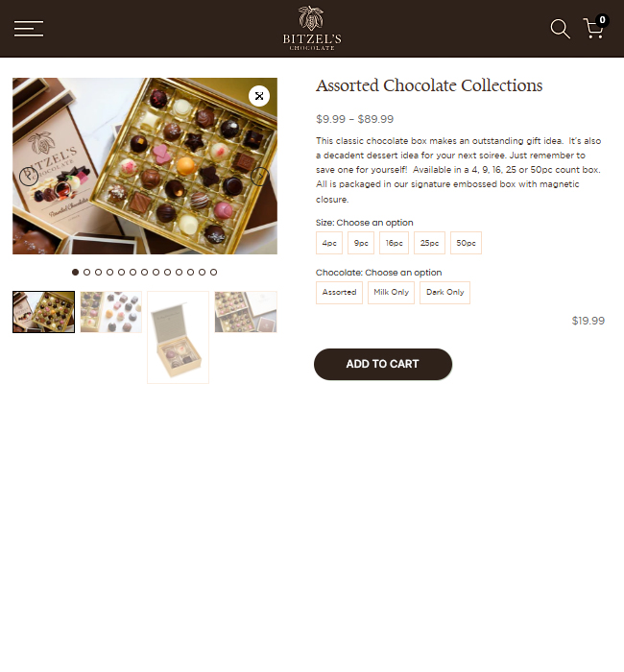Select the 25pc size option
This screenshot has width=624, height=672.
click(x=429, y=243)
